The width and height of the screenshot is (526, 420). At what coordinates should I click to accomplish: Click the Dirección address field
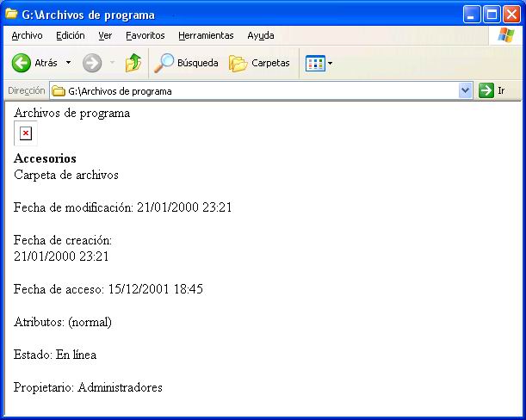pyautogui.click(x=261, y=90)
